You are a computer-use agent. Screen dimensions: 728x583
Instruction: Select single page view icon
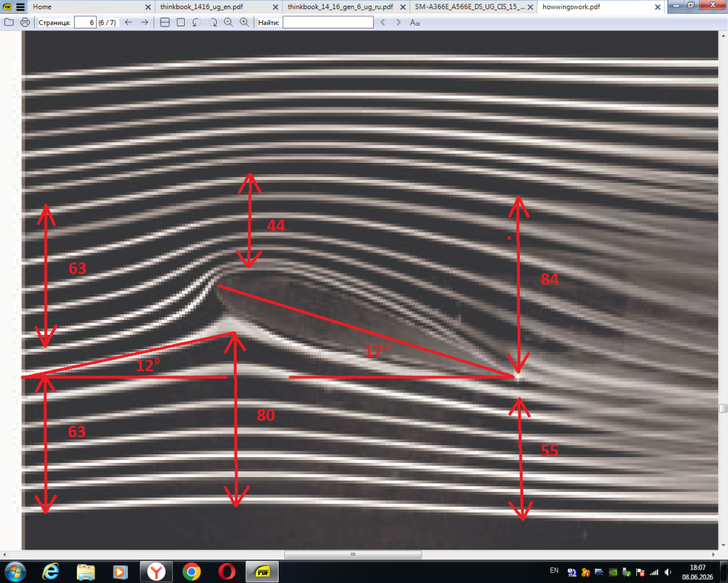(181, 22)
